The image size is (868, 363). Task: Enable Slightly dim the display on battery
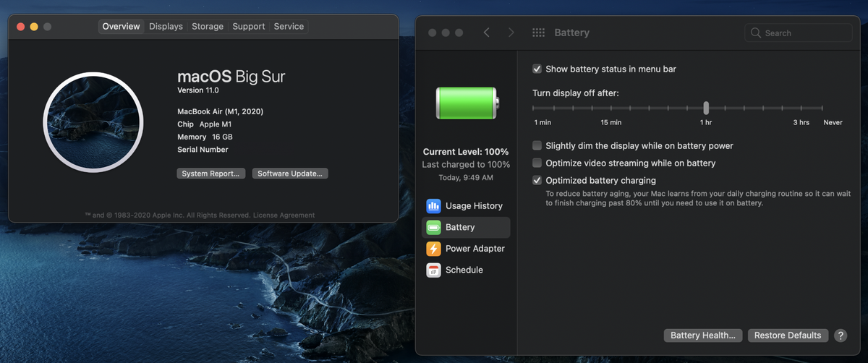pyautogui.click(x=537, y=145)
